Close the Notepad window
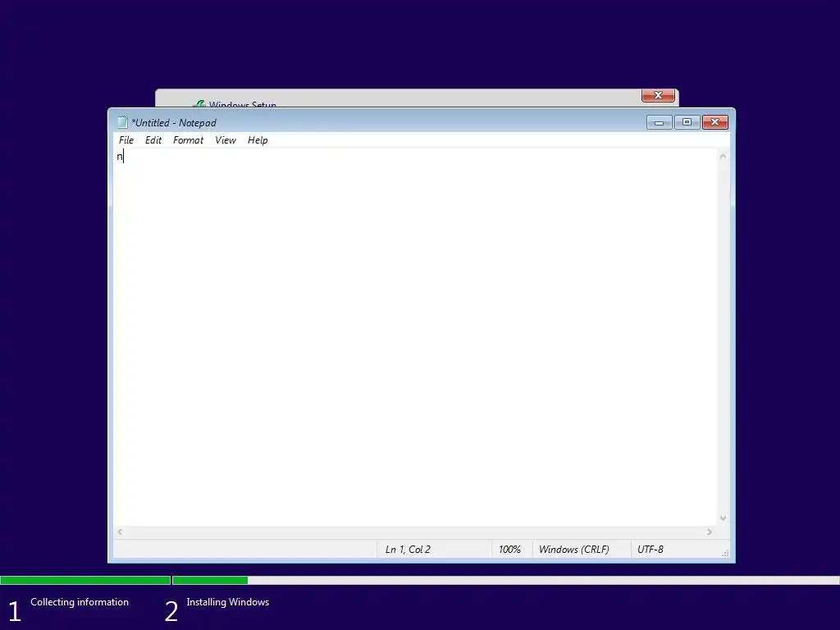Screen dimensions: 840x630 (x=714, y=123)
